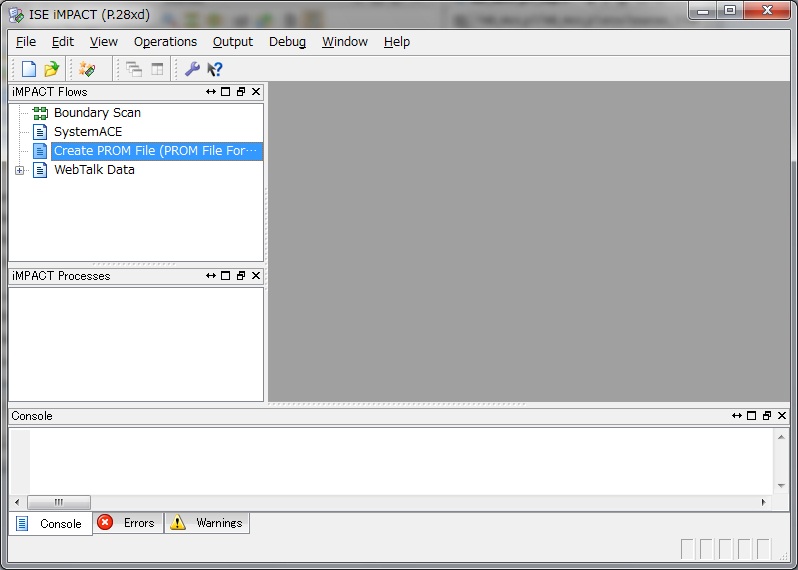Select the Boundary Scan flow

(x=97, y=113)
